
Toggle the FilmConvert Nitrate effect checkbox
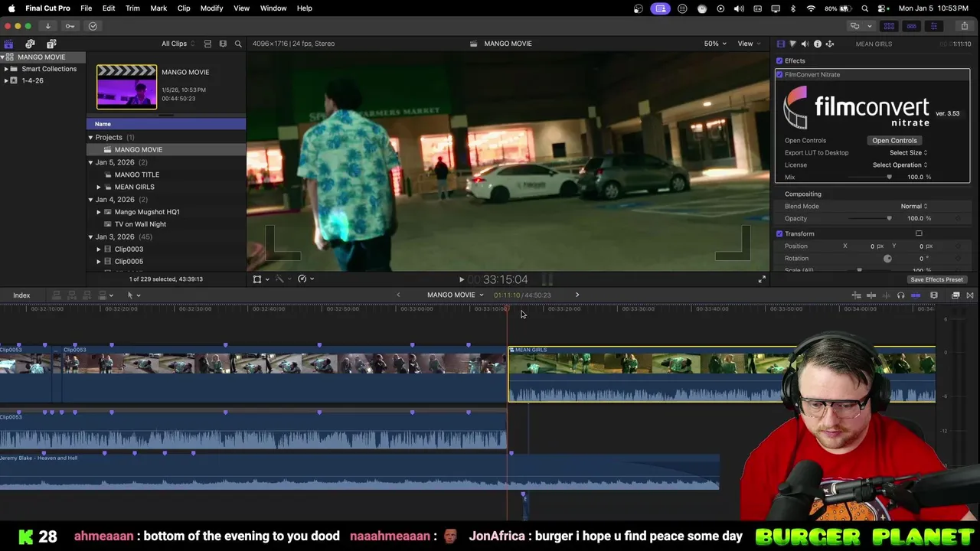click(x=779, y=74)
